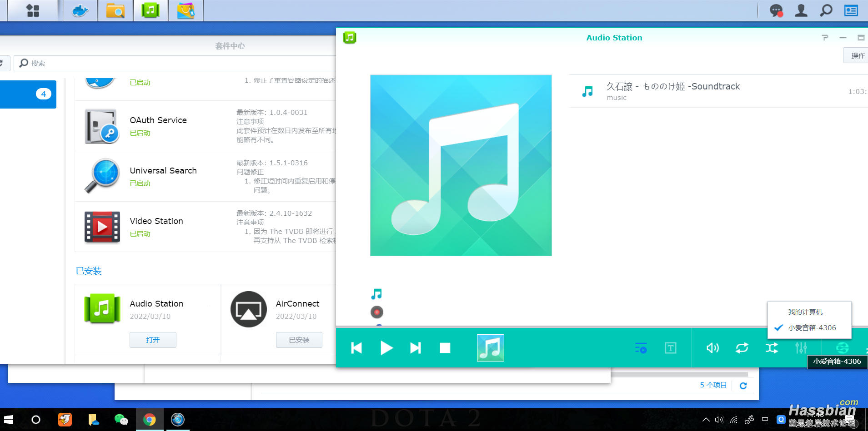Viewport: 868px width, 431px height.
Task: Open the playback device switch icon
Action: (x=842, y=348)
